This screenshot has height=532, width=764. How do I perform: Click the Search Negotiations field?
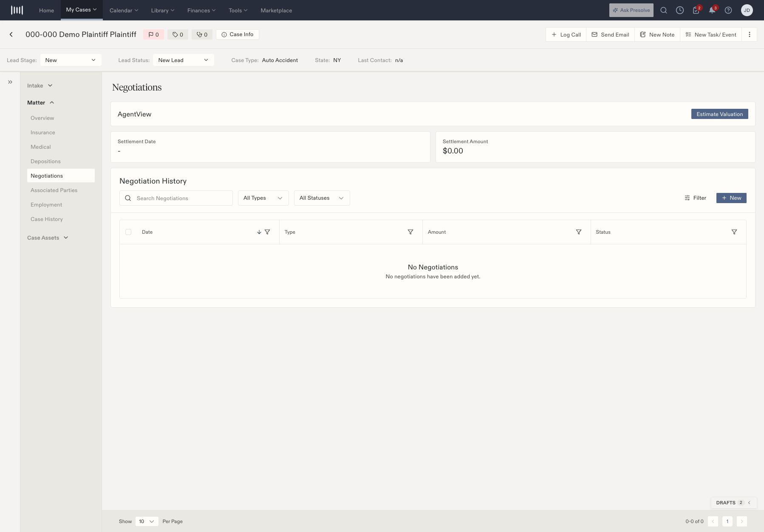(176, 198)
